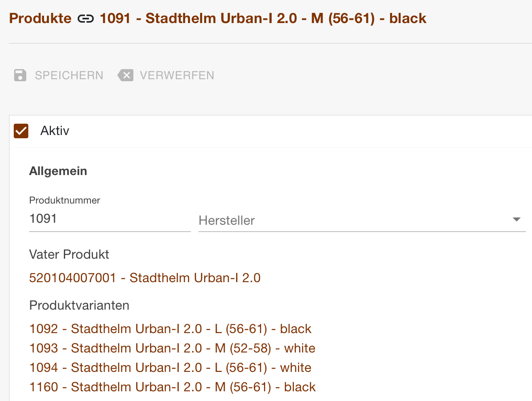Click the X discard icon before VERWERFEN

pyautogui.click(x=126, y=75)
